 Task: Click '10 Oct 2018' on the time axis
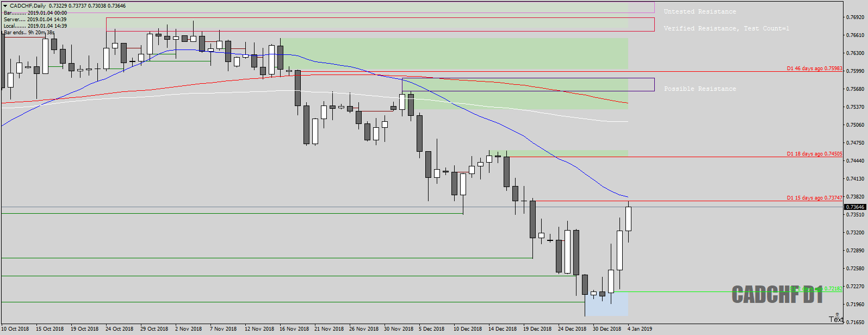[x=15, y=329]
